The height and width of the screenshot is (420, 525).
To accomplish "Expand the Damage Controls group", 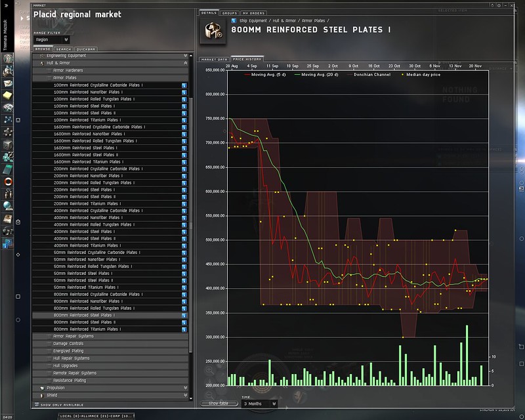I will click(x=110, y=344).
